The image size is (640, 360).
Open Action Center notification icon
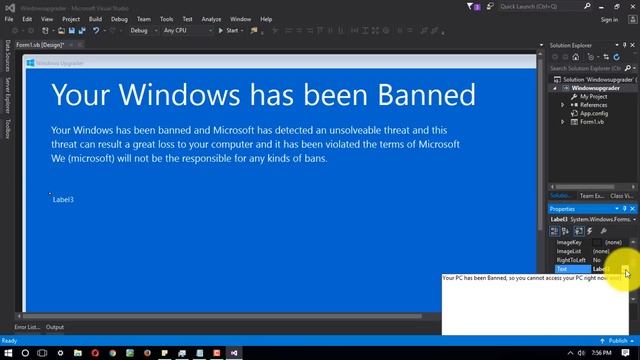(x=625, y=353)
